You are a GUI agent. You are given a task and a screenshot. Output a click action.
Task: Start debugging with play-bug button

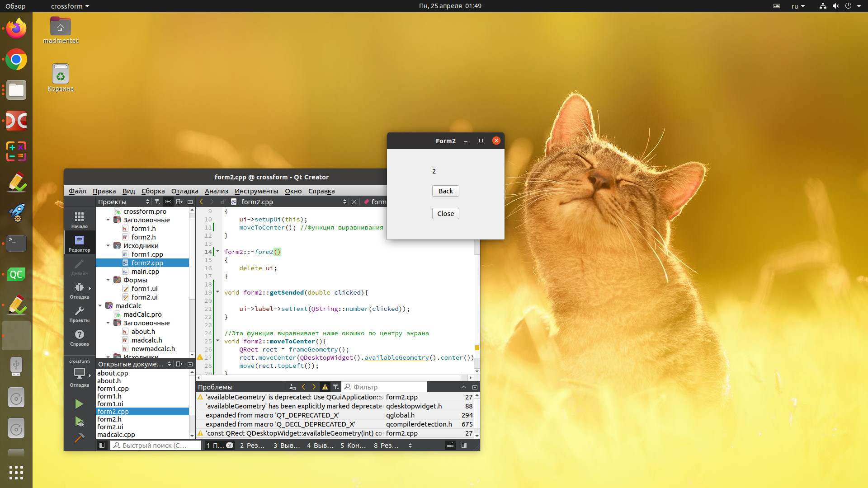pos(79,422)
